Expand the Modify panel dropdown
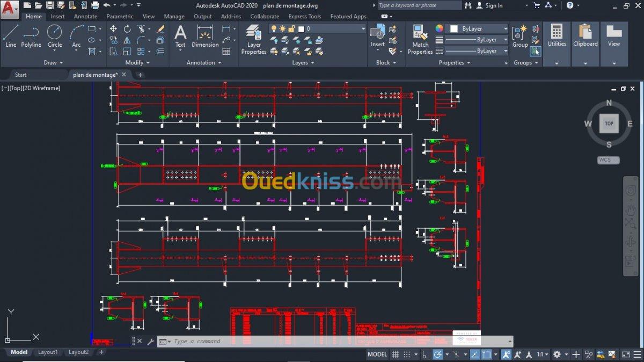 [x=137, y=63]
